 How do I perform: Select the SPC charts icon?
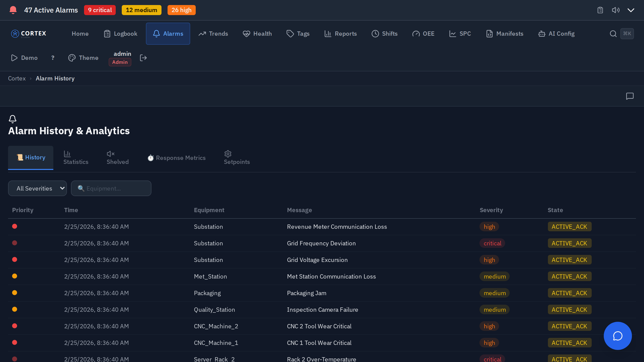click(x=453, y=33)
